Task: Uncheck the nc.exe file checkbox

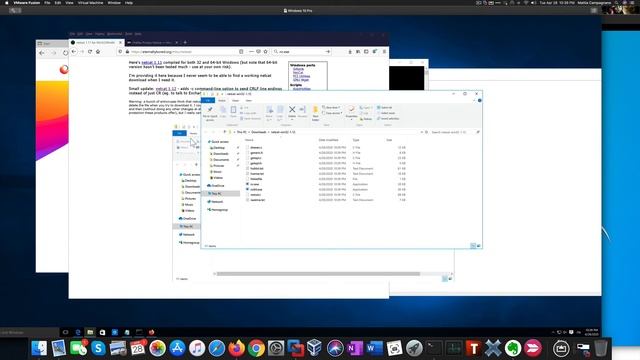Action: (247, 184)
